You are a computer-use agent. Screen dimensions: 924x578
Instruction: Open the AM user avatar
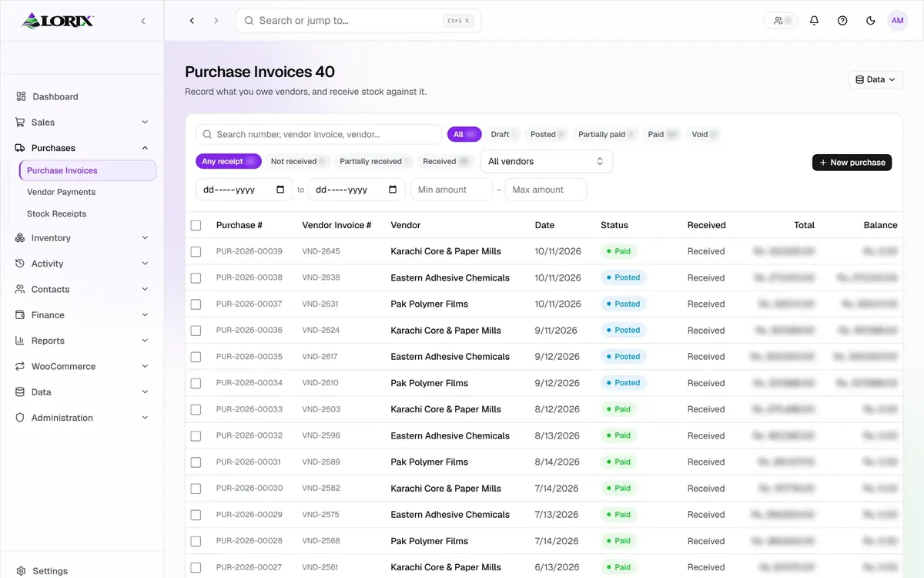click(x=898, y=21)
